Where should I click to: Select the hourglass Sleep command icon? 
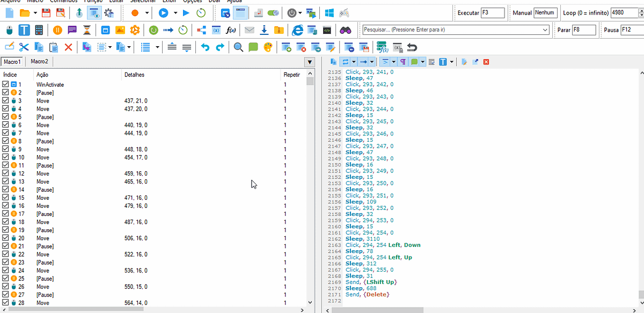click(x=87, y=30)
